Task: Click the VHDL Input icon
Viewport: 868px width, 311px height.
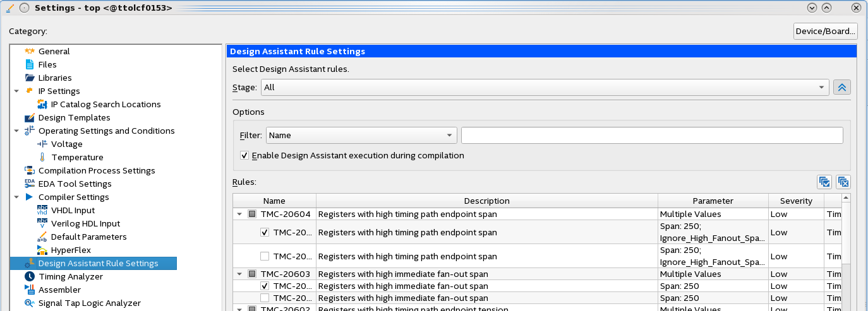Action: 42,210
